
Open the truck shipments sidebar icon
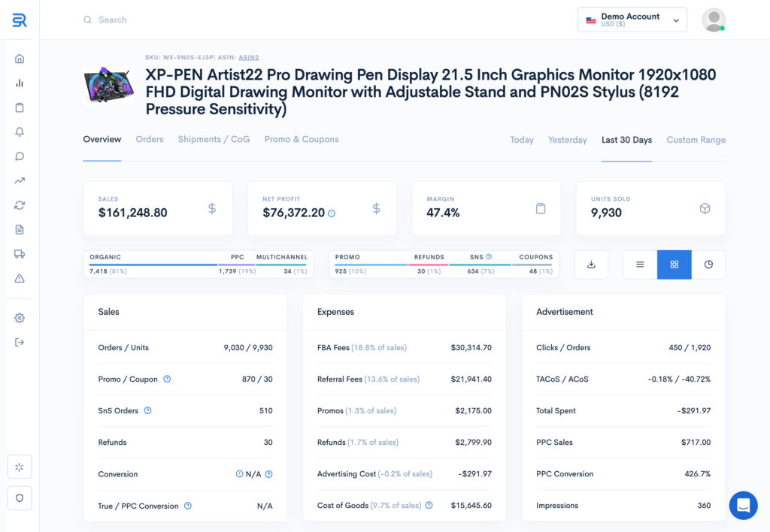pyautogui.click(x=20, y=254)
